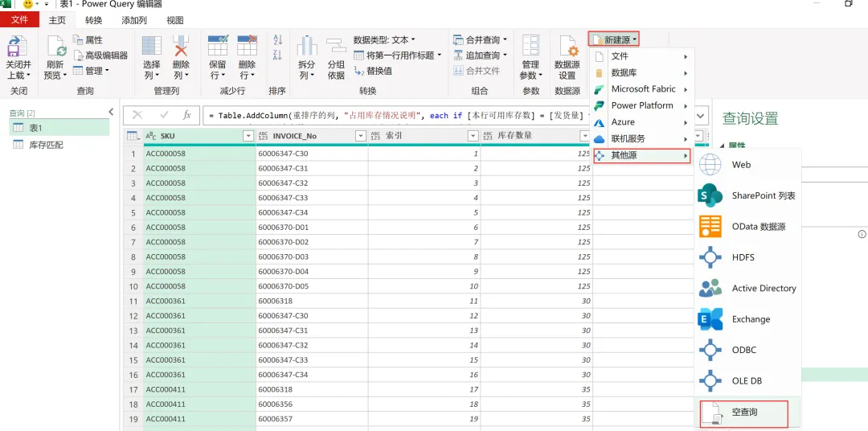Open the INVOICE_No column filter dropdown
The image size is (868, 431).
(360, 136)
